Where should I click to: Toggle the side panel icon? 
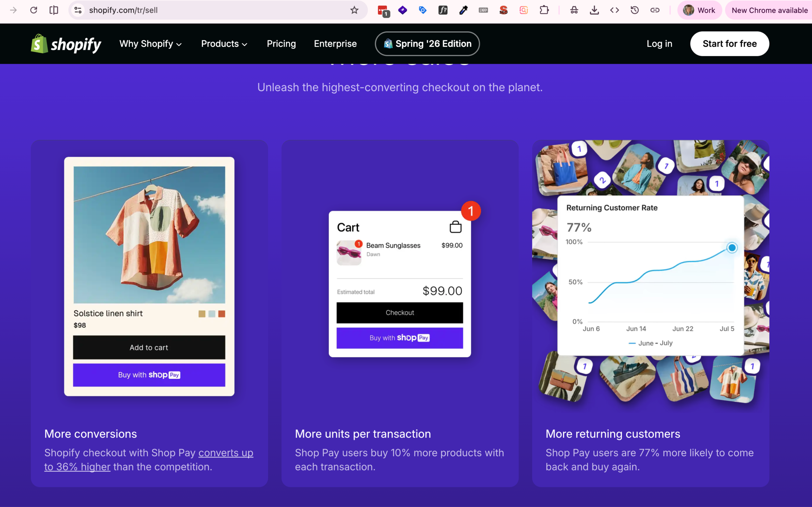54,10
